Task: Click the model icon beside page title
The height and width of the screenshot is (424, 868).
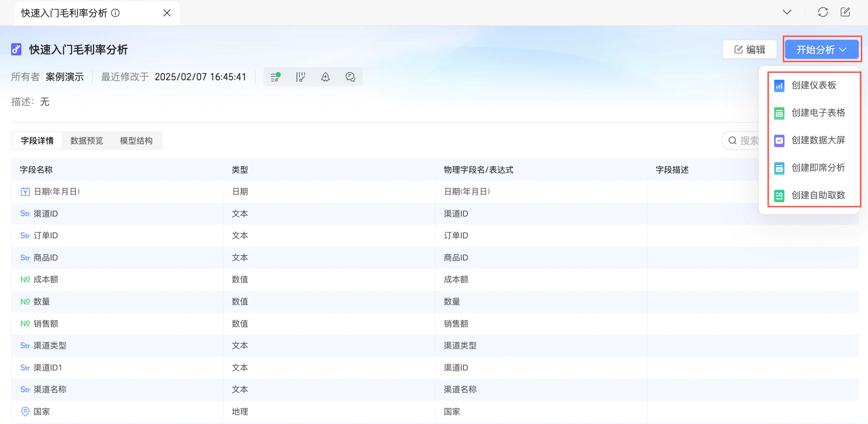Action: click(16, 49)
